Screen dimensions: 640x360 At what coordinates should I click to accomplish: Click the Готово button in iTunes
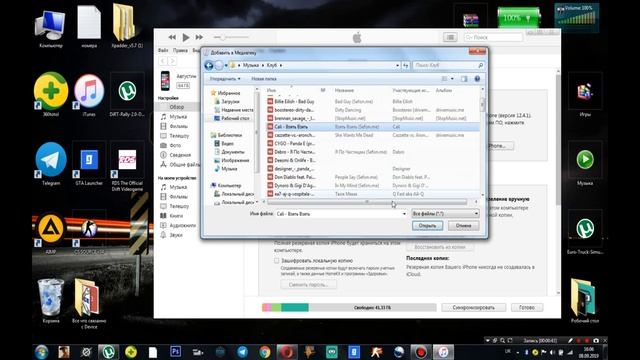[527, 308]
